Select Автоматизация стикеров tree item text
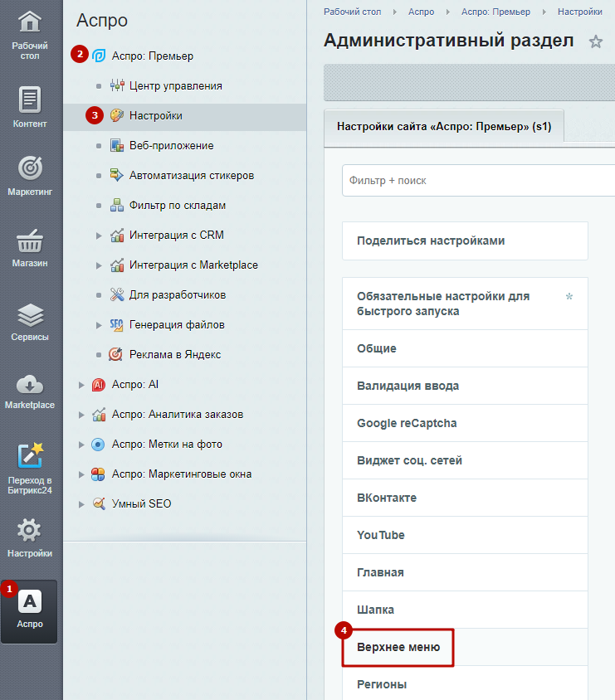Viewport: 615px width, 700px height. pos(192,176)
